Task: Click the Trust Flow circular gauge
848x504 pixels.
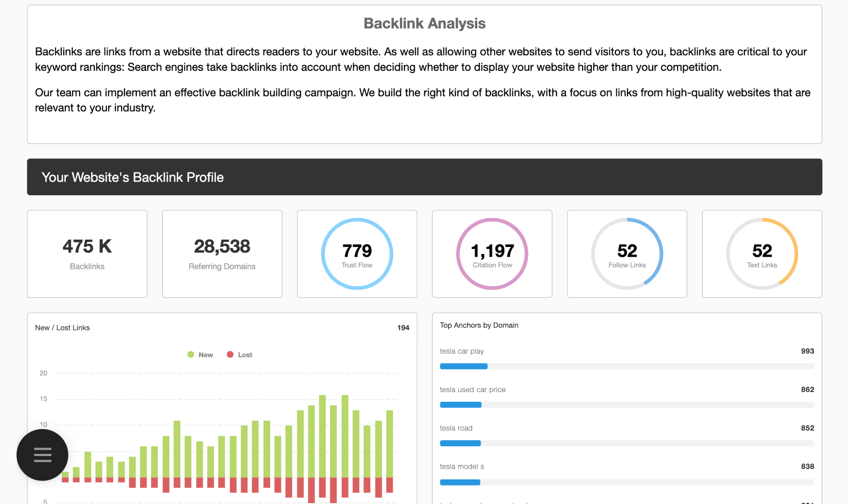Action: 357,254
